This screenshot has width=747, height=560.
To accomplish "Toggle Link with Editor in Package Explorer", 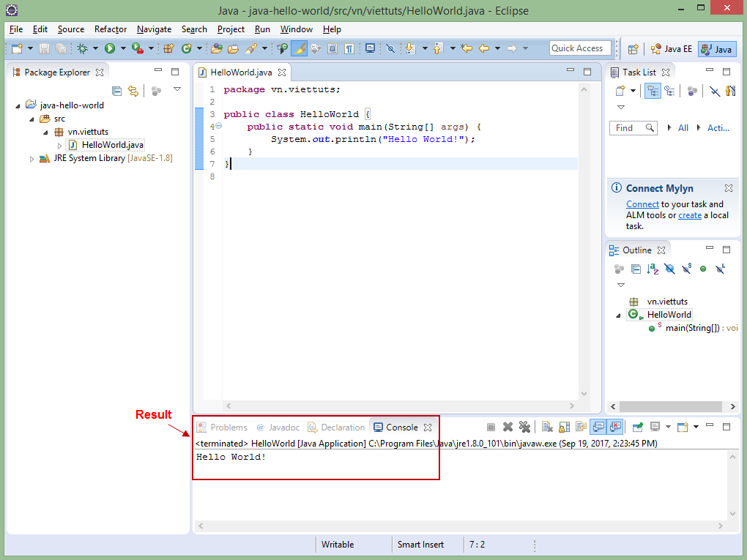I will point(133,91).
